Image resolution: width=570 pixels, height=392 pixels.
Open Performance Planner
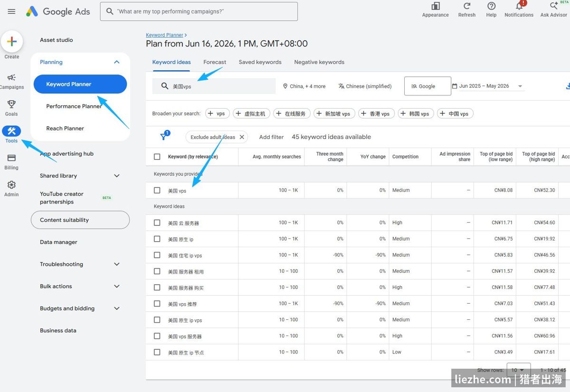74,106
